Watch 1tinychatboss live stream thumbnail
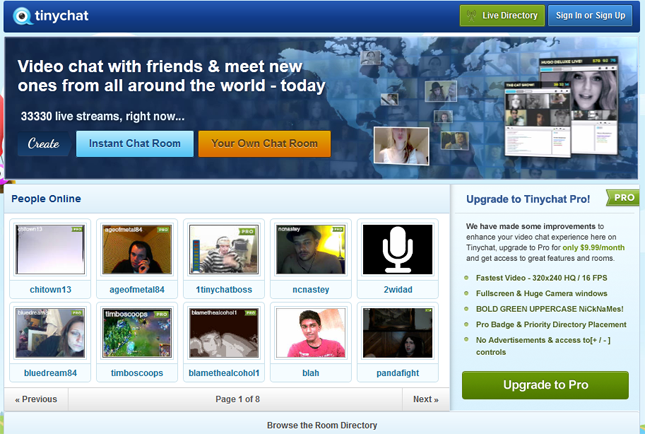This screenshot has height=434, width=645. 223,249
